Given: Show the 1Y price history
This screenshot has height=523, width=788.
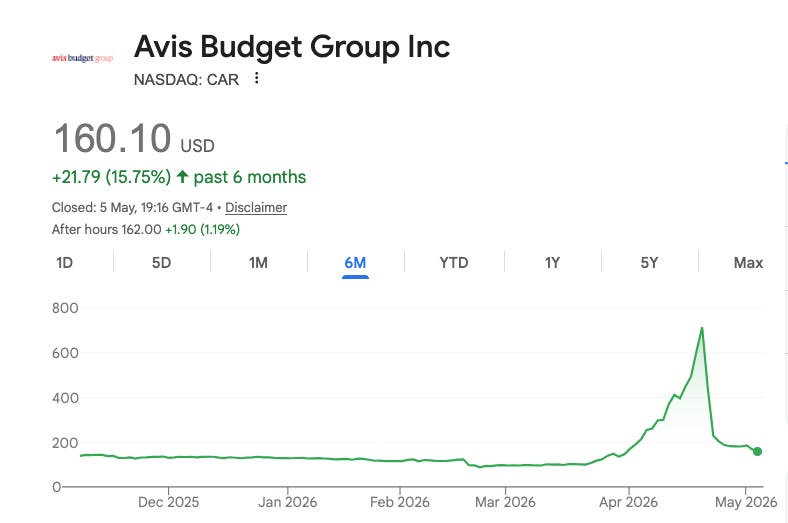Looking at the screenshot, I should [x=552, y=263].
